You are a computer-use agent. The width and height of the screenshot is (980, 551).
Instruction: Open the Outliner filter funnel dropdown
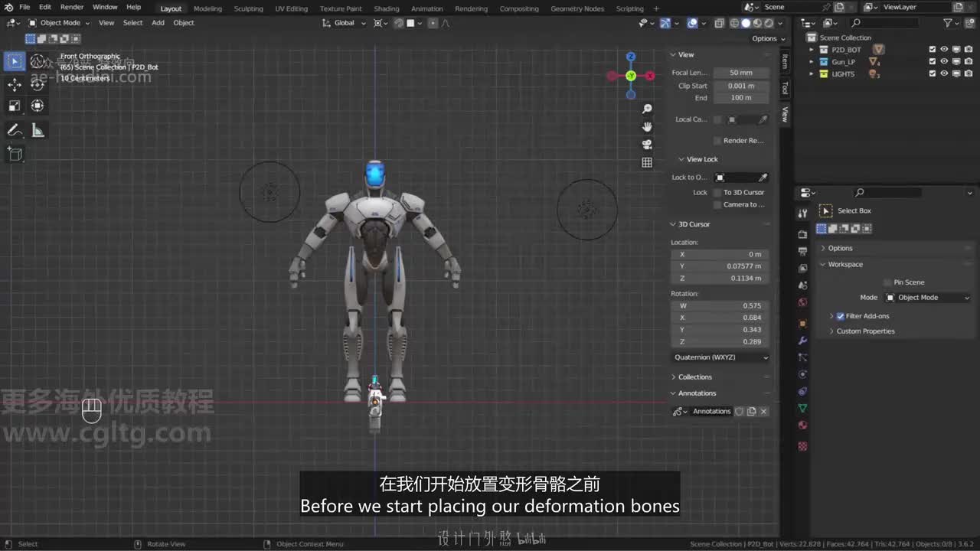[x=951, y=23]
